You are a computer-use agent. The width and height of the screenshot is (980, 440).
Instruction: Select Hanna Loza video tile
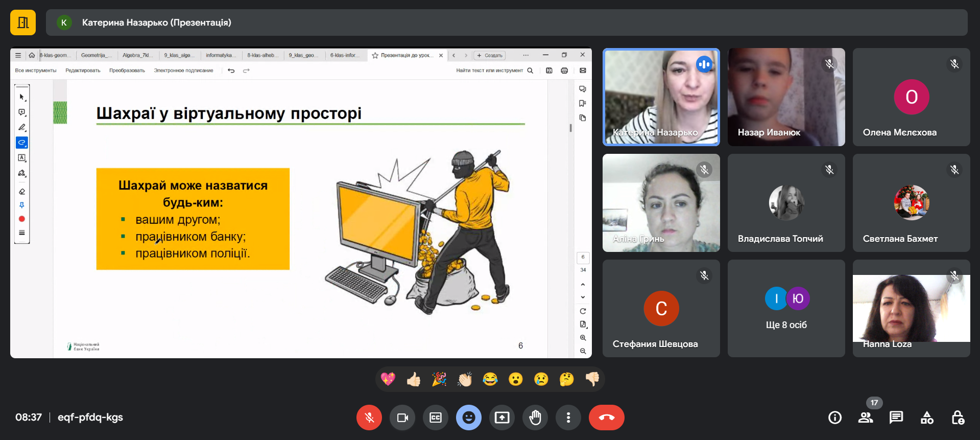tap(911, 308)
